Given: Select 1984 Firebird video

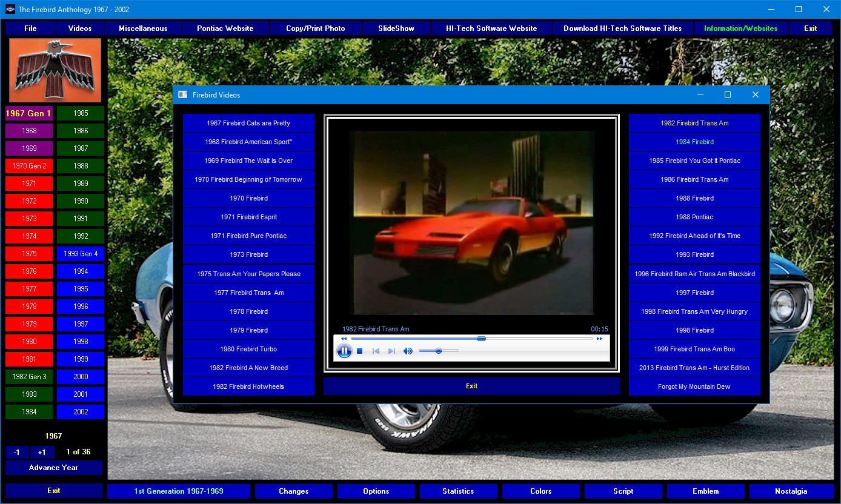Looking at the screenshot, I should (x=694, y=142).
